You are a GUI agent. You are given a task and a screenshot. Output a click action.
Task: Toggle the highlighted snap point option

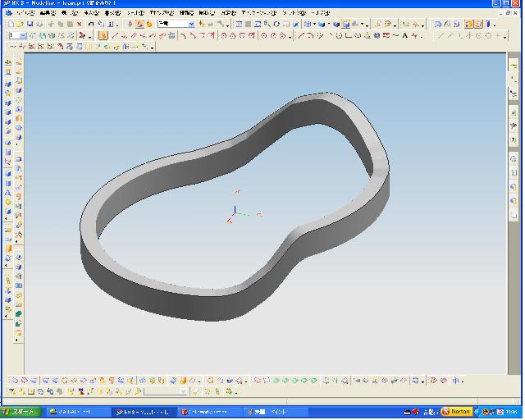(x=103, y=36)
